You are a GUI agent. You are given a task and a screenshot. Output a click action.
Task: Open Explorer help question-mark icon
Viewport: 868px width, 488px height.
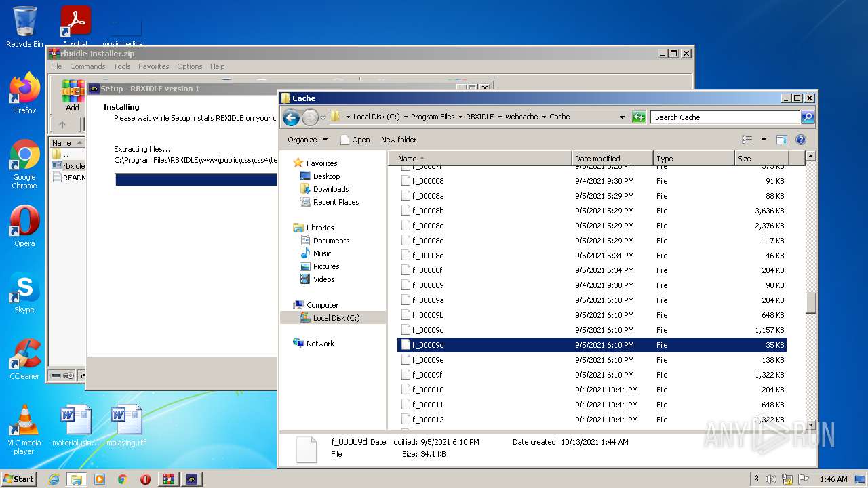click(800, 140)
